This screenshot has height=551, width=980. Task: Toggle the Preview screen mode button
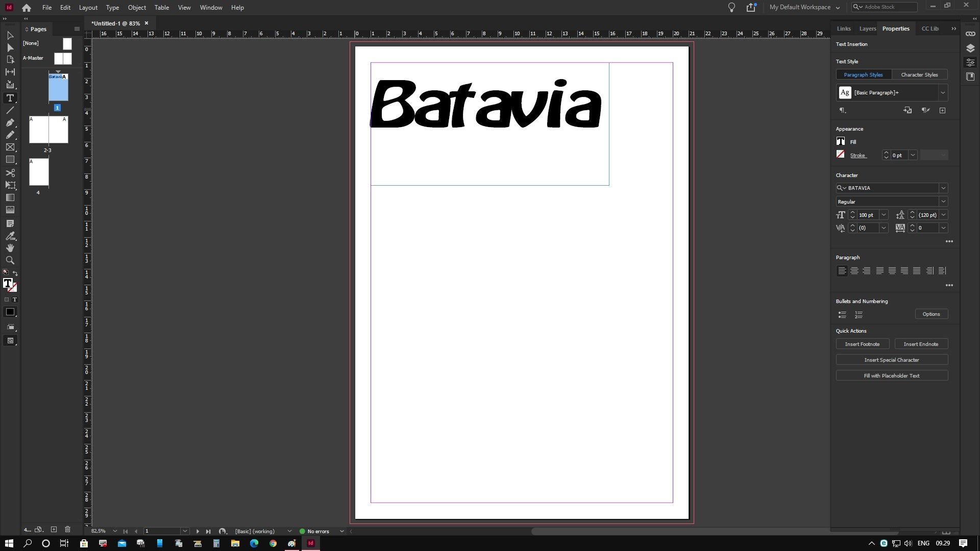coord(10,341)
